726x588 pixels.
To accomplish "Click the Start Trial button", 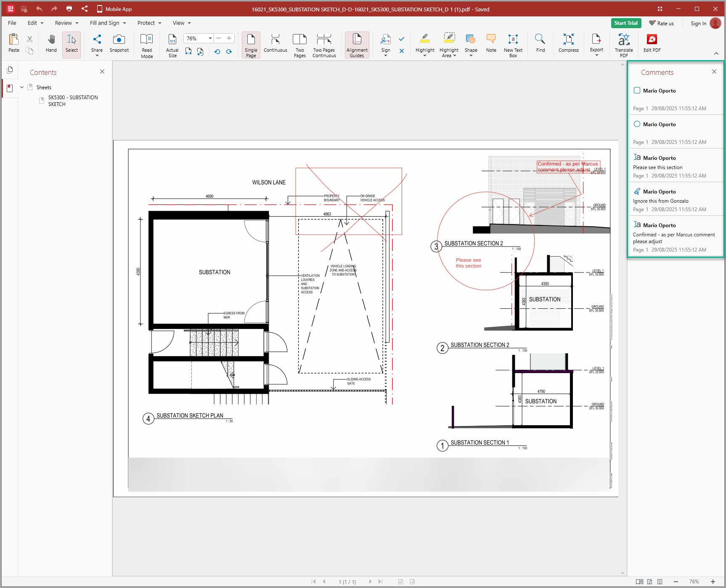I will 625,23.
